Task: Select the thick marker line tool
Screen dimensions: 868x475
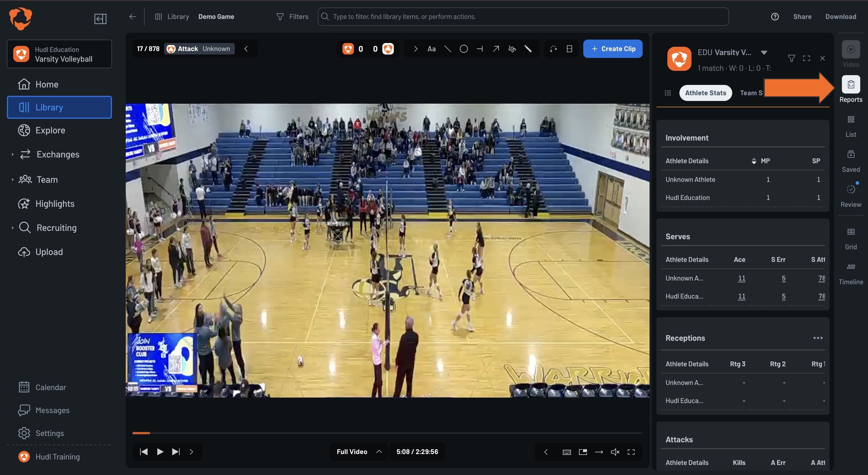Action: [x=528, y=49]
